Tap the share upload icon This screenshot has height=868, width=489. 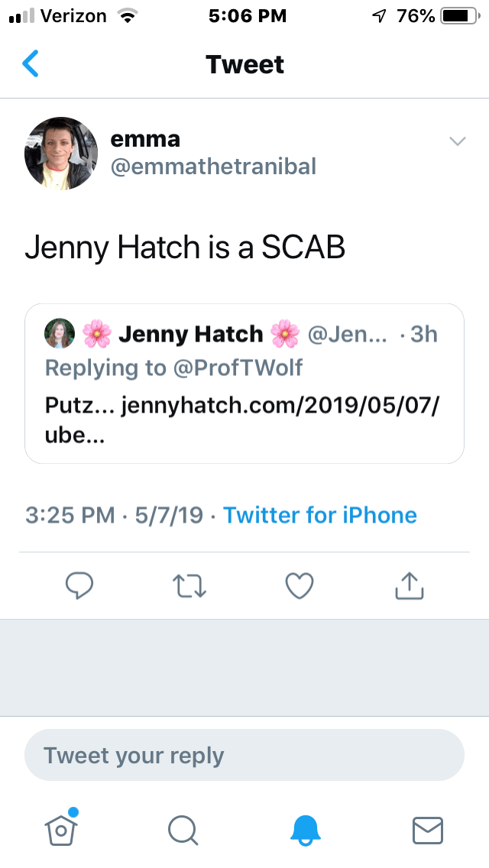409,585
